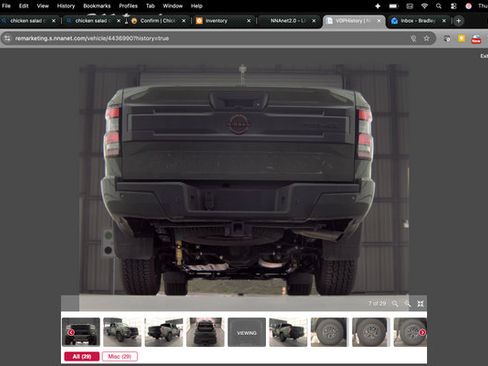Click the extension icon left of yellow one

447,39
